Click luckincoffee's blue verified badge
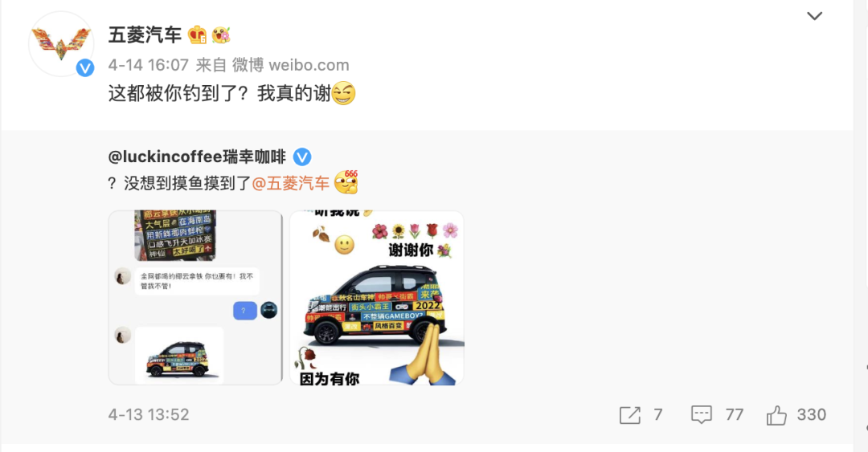868x452 pixels. pos(301,157)
